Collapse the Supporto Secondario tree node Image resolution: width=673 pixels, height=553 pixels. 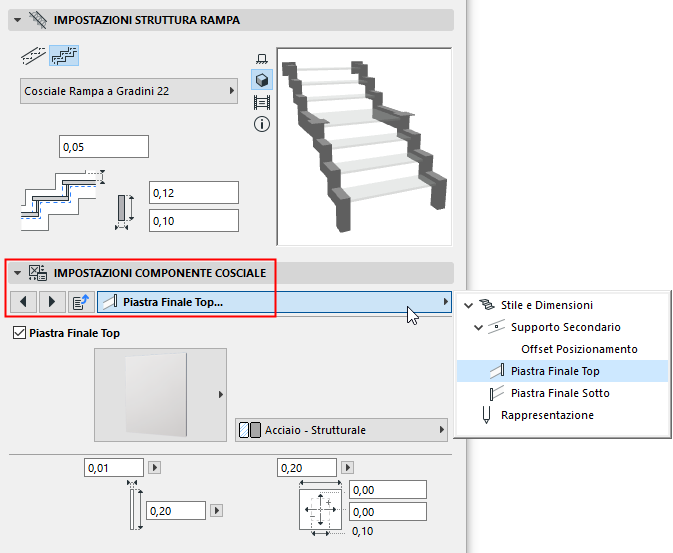point(478,328)
